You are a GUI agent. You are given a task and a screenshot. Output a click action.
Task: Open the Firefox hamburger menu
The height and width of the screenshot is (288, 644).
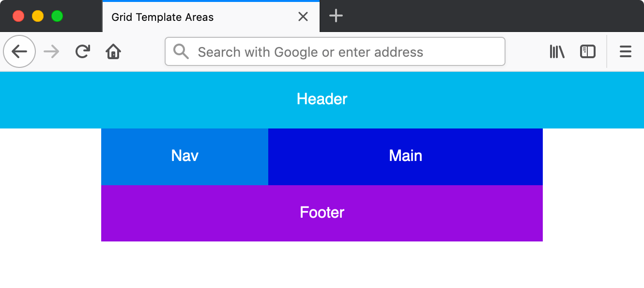(x=625, y=51)
